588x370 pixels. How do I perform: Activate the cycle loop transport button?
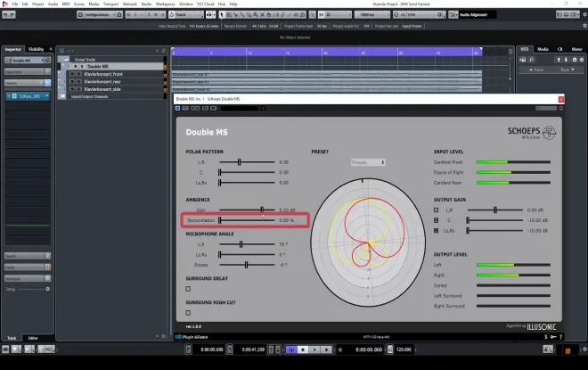[291, 349]
